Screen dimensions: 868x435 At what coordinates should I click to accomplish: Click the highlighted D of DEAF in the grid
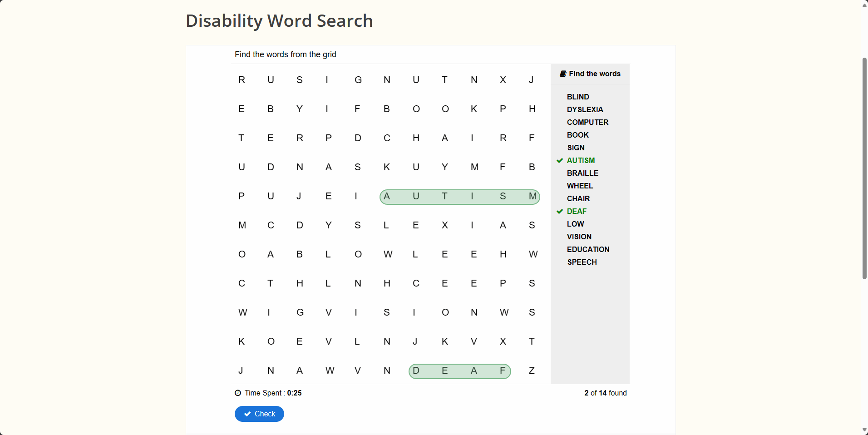pos(416,371)
